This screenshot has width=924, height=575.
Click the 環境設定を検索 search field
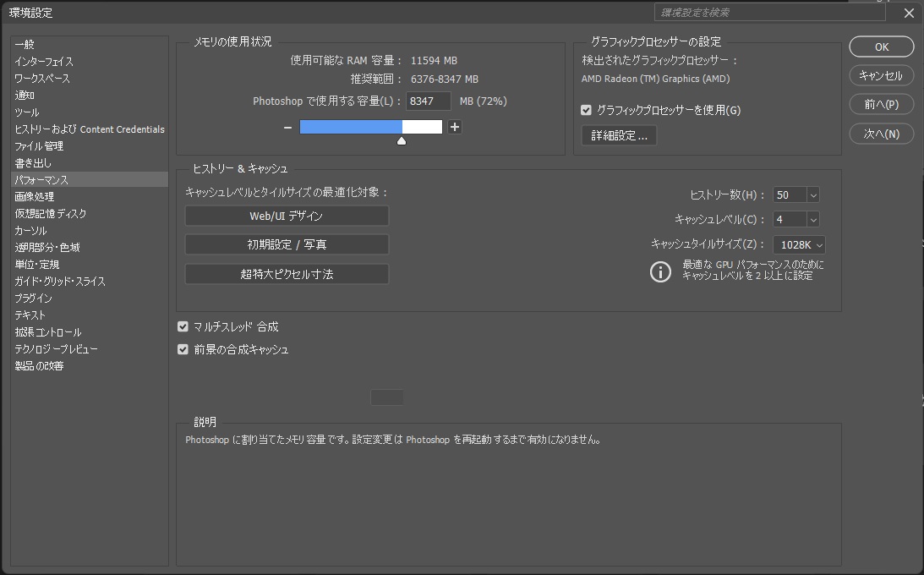pyautogui.click(x=769, y=13)
